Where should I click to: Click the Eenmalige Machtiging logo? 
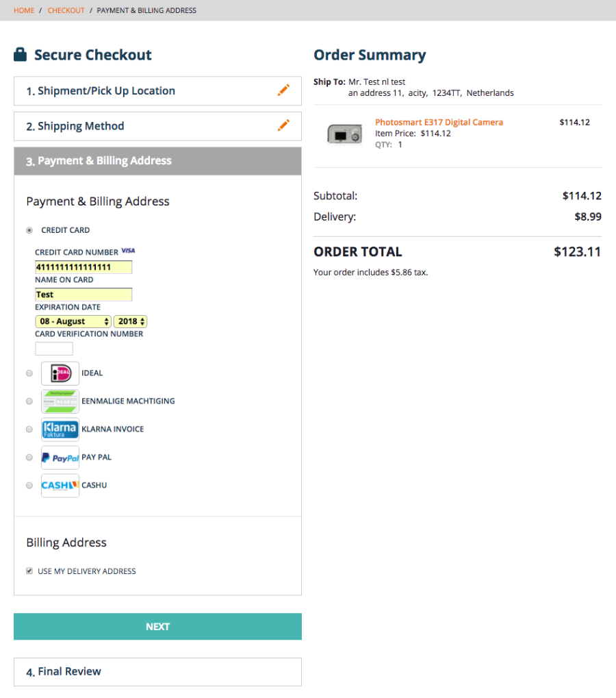click(x=60, y=401)
